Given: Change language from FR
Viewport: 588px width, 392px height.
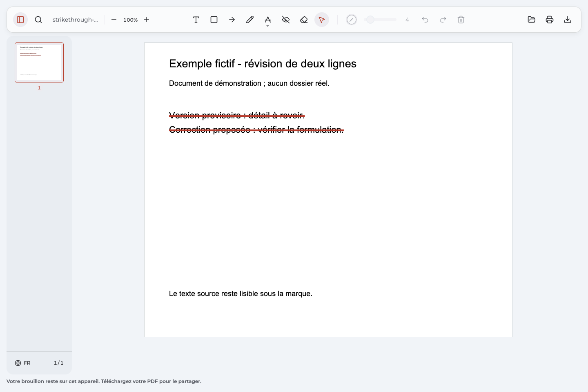Looking at the screenshot, I should click(23, 363).
